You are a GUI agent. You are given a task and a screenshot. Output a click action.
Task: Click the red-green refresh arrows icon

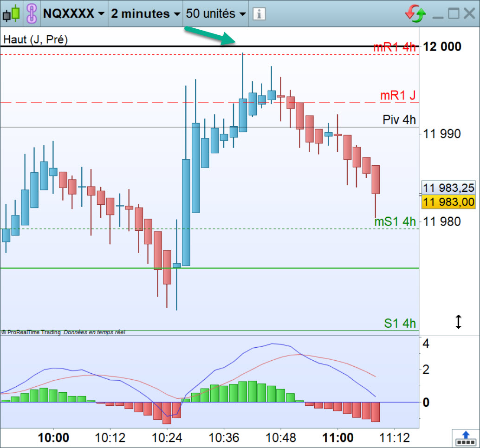pyautogui.click(x=415, y=13)
